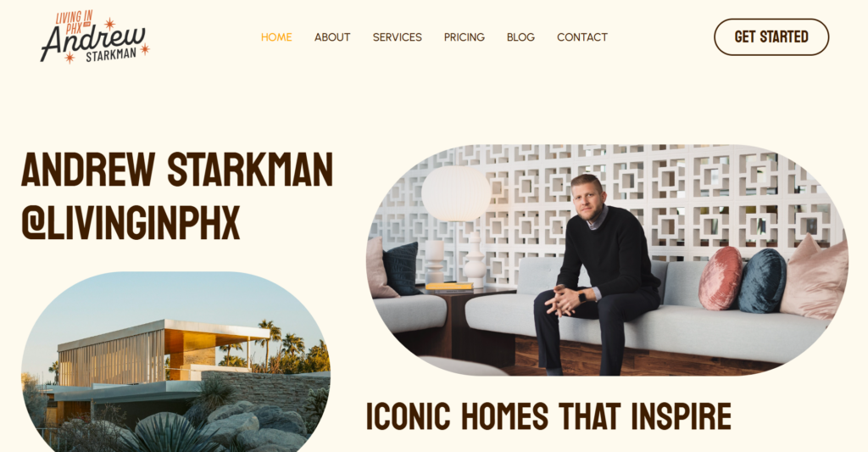Click the orange starburst right of STARKMAN in the logo
The height and width of the screenshot is (452, 868).
click(144, 49)
